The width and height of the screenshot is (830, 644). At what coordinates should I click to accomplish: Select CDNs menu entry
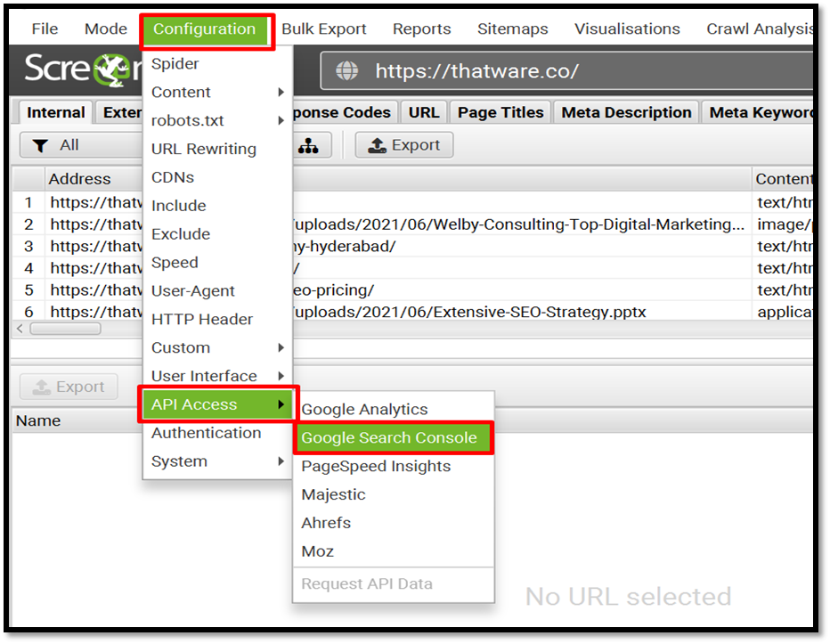point(217,177)
